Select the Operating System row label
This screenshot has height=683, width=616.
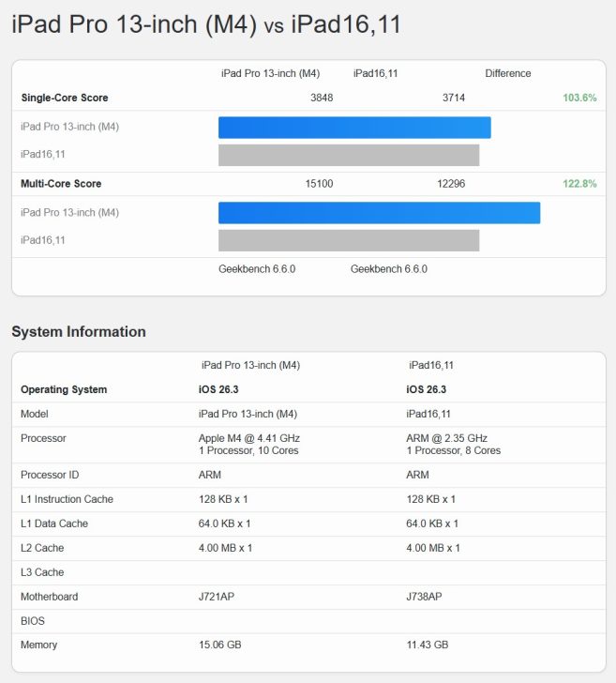point(64,389)
